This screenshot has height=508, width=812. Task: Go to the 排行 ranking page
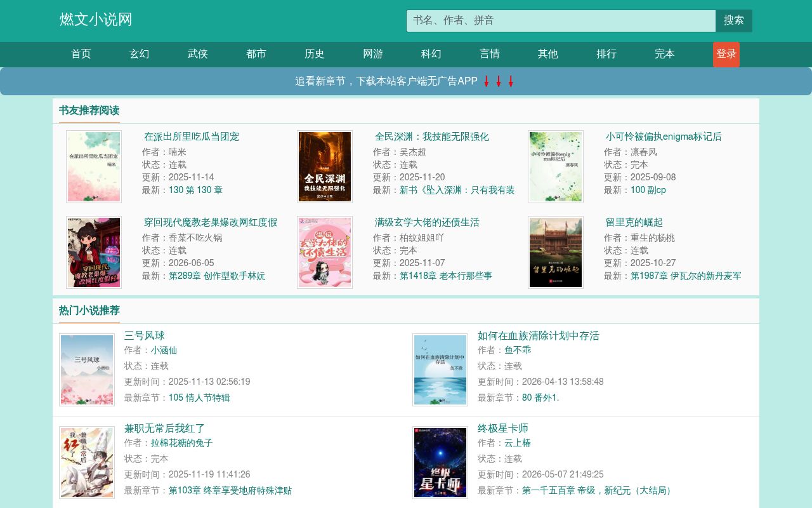click(606, 54)
